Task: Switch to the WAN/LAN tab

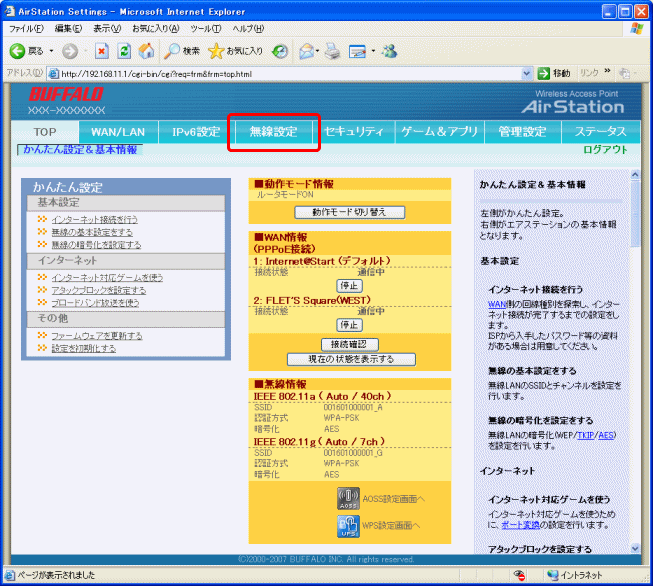Action: pos(118,132)
